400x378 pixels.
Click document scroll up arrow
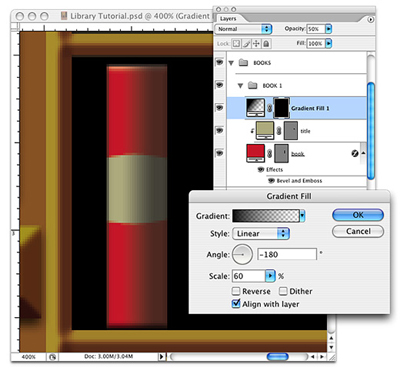point(331,338)
